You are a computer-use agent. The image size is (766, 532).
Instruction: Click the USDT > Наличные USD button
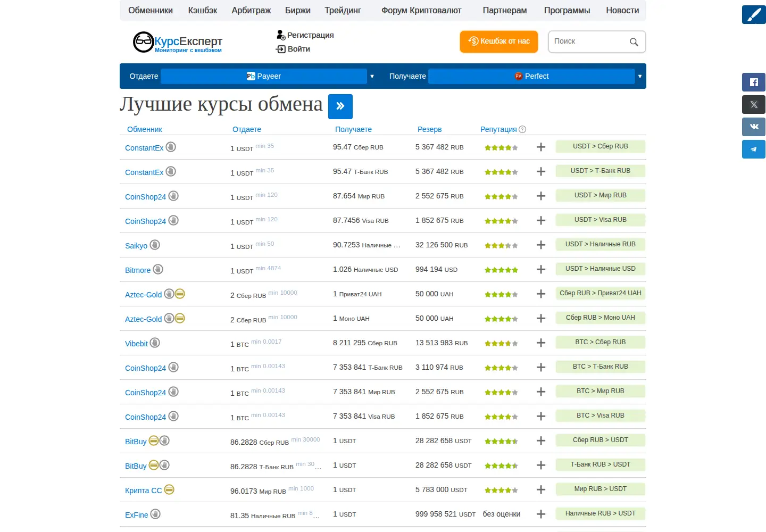pos(601,269)
